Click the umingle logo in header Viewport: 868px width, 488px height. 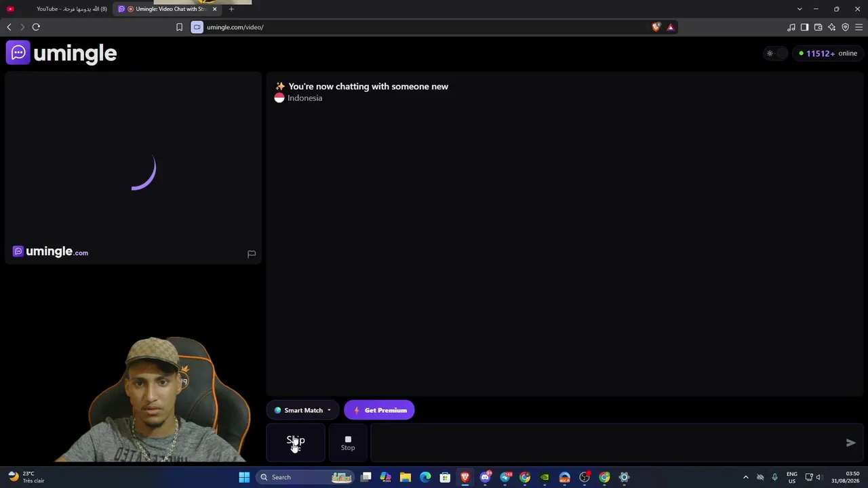click(x=62, y=53)
